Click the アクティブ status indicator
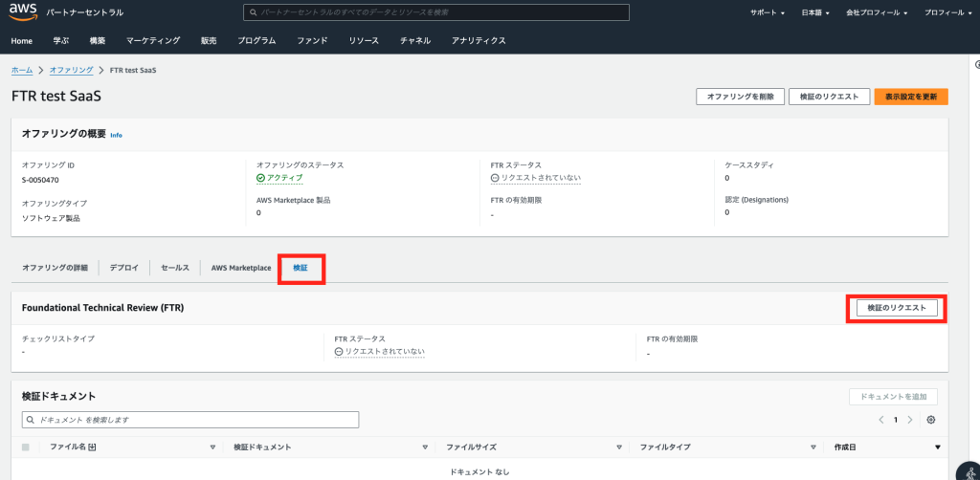 (279, 178)
